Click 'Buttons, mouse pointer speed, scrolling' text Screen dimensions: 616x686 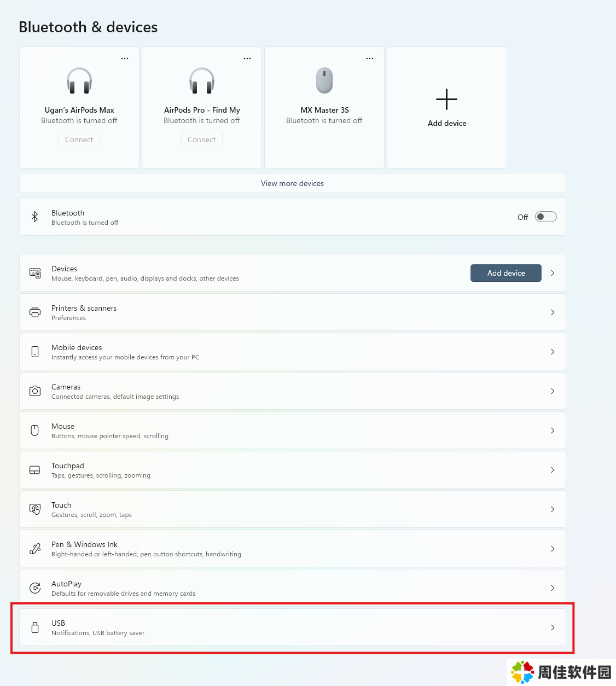pyautogui.click(x=110, y=436)
